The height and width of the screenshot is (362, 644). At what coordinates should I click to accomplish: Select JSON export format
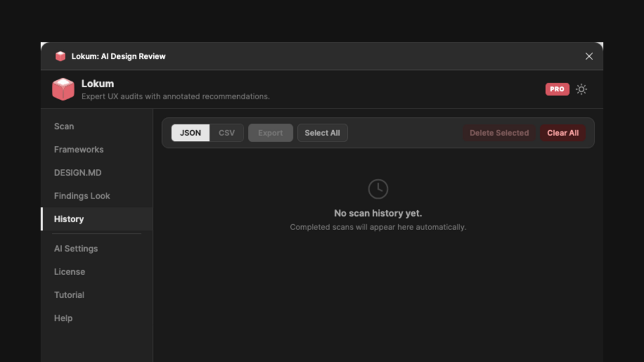190,133
